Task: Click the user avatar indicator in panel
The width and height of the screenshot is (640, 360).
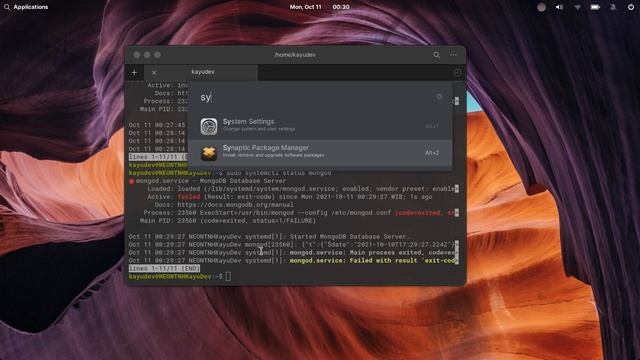Action: [x=541, y=7]
